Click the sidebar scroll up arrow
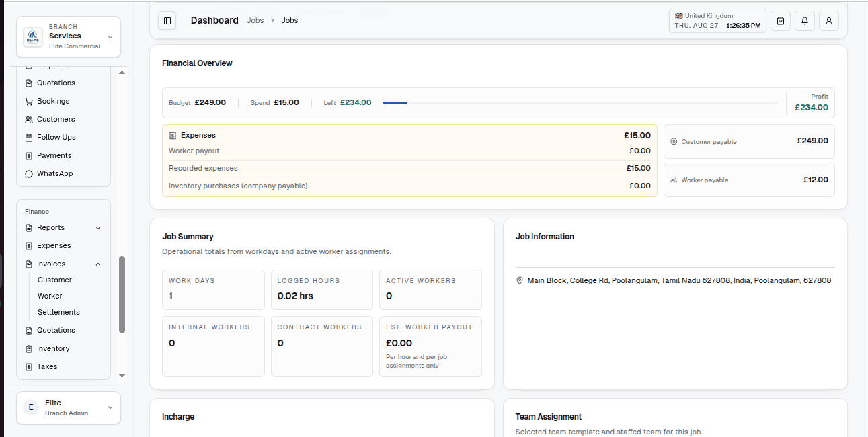The height and width of the screenshot is (437, 868). click(122, 73)
